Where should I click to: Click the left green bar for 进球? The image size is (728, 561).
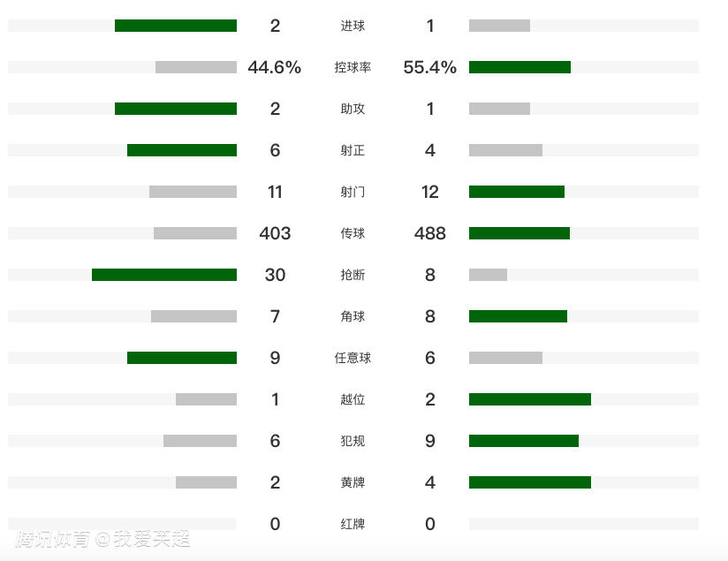[176, 26]
